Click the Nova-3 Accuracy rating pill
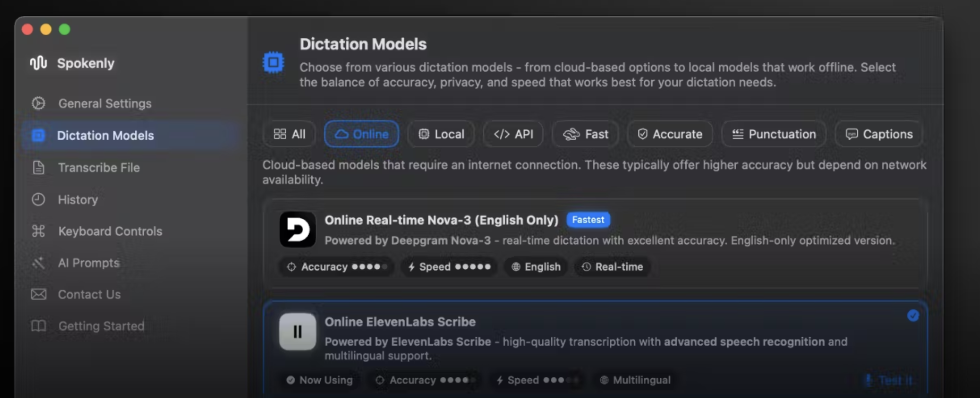Image resolution: width=980 pixels, height=398 pixels. (337, 267)
